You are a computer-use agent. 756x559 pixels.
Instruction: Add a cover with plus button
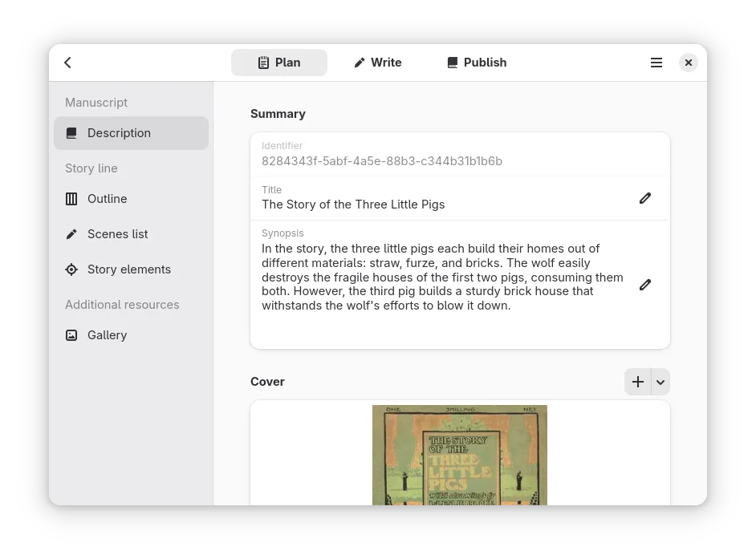click(637, 382)
